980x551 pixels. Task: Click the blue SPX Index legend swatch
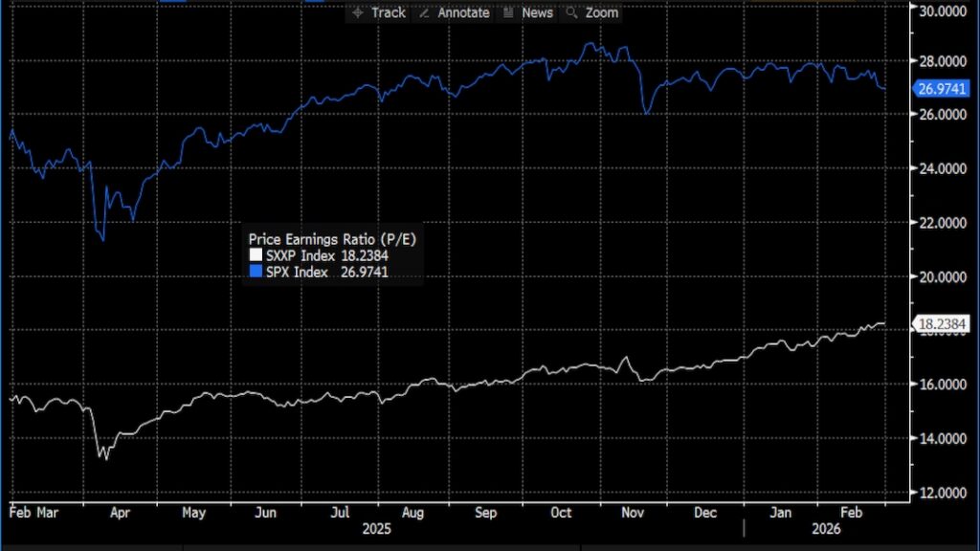coord(255,272)
